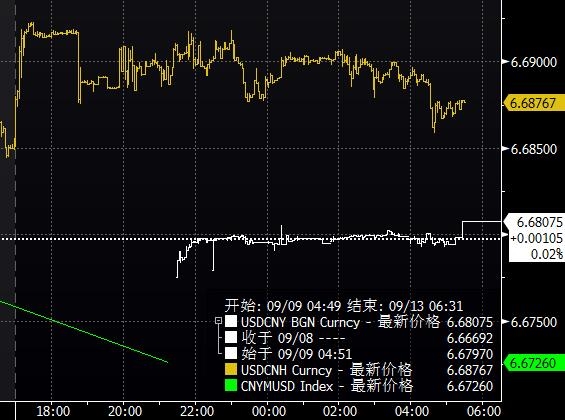
Task: Click the yellow 6.68767 price tag
Action: pyautogui.click(x=534, y=103)
